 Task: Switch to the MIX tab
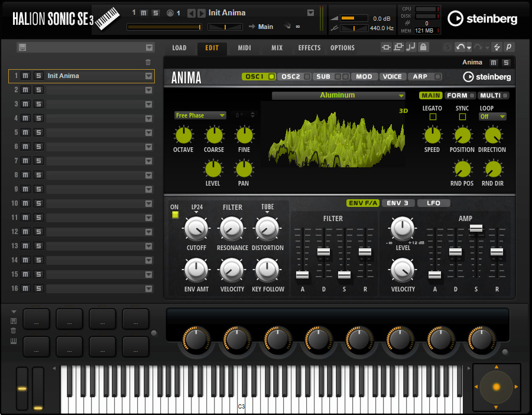pyautogui.click(x=277, y=48)
